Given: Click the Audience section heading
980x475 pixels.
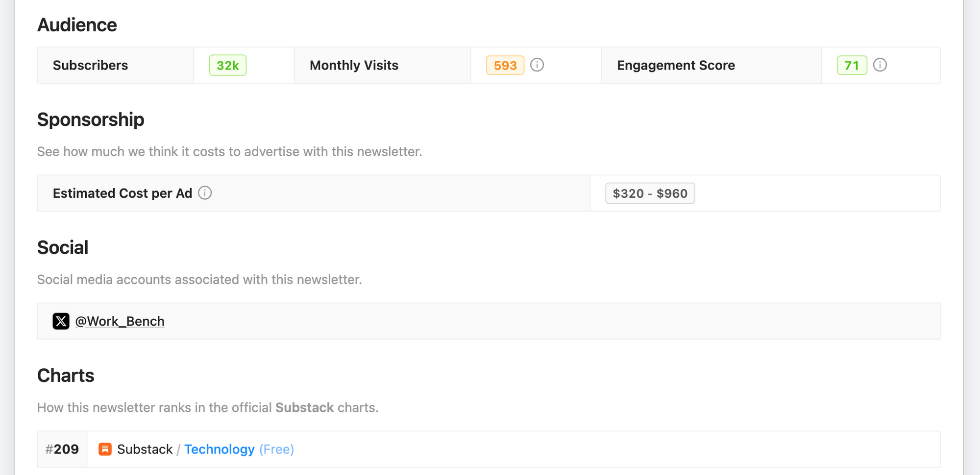Looking at the screenshot, I should tap(77, 24).
